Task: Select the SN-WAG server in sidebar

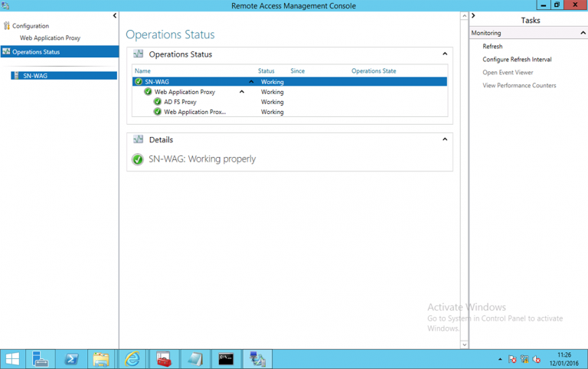Action: click(64, 76)
